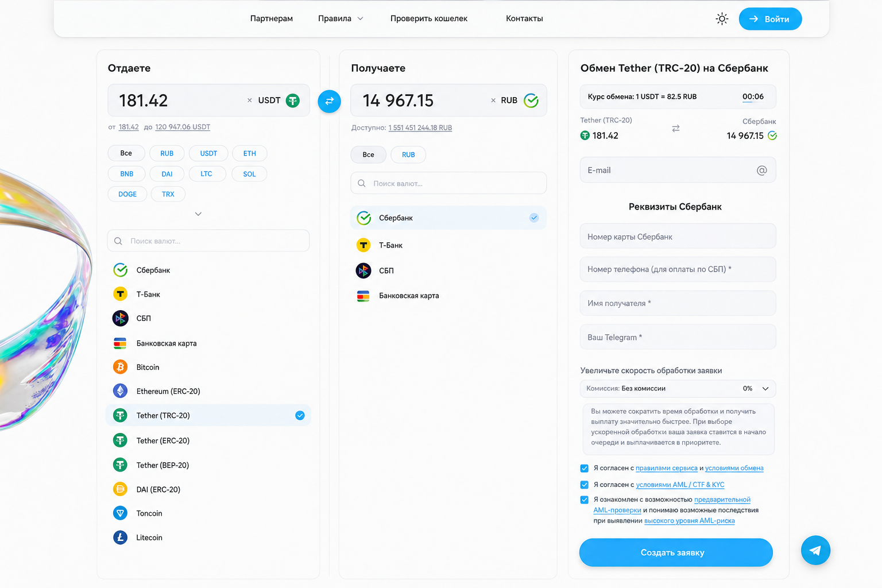Click the available reserve 1 551 451 244.18 RUB link
The width and height of the screenshot is (882, 588).
coord(420,127)
